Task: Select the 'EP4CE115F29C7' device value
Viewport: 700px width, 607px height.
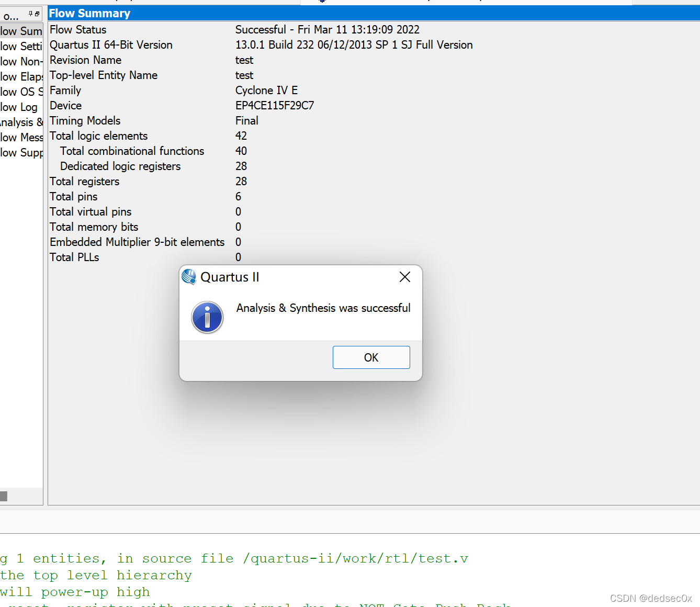Action: pos(275,106)
